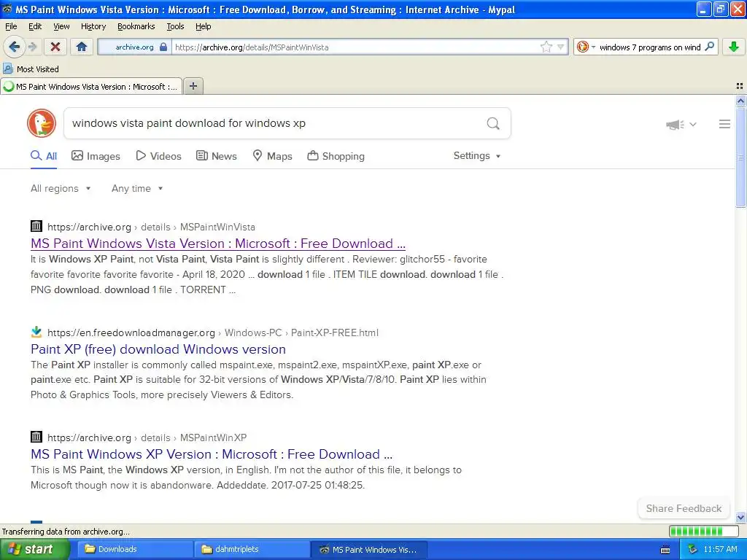Click the archive.org site identity label

[x=134, y=47]
